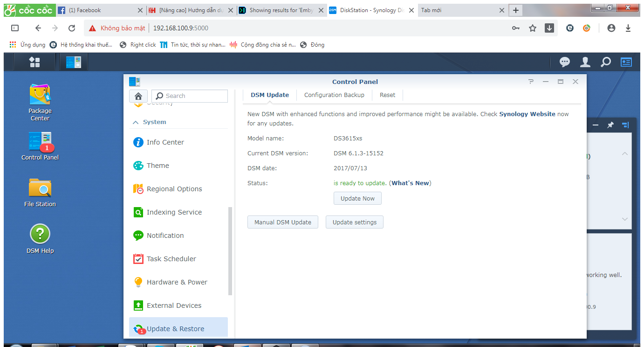
Task: Collapse the System section
Action: (136, 122)
